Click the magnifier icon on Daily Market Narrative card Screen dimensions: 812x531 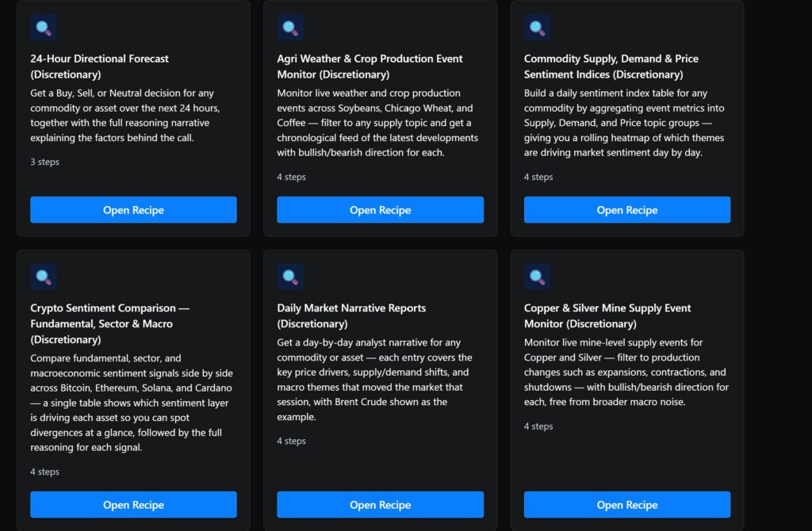(x=290, y=276)
